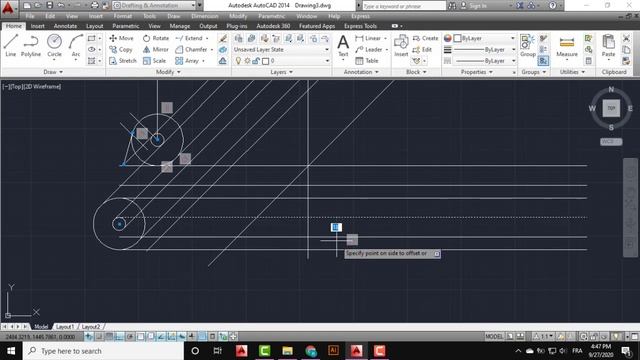Click the Table tool
The height and width of the screenshot is (360, 640).
367,61
